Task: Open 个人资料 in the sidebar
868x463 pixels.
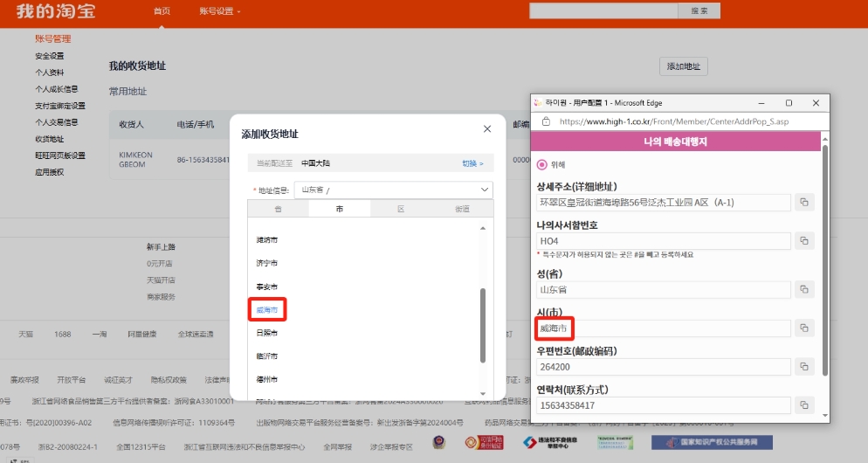Action: 49,73
